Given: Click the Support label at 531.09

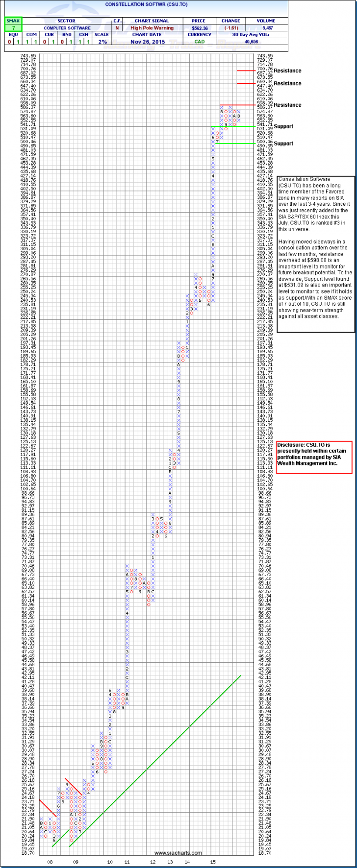Looking at the screenshot, I should (283, 126).
